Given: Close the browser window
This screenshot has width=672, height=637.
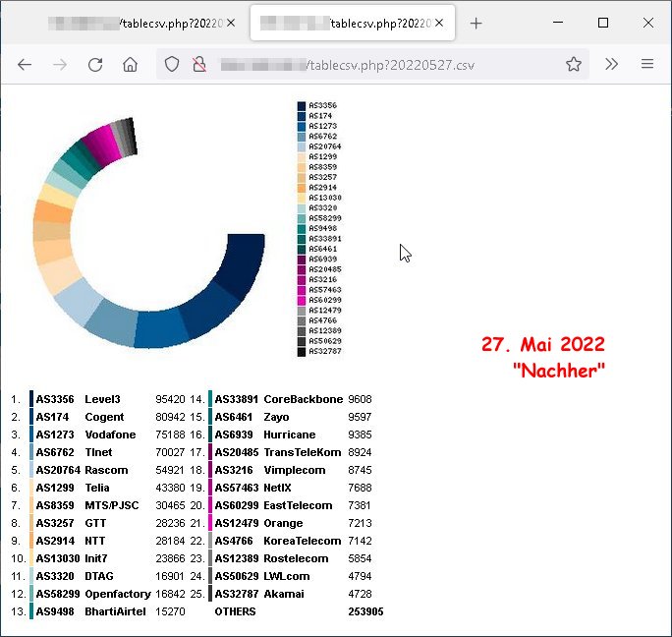Looking at the screenshot, I should click(648, 23).
